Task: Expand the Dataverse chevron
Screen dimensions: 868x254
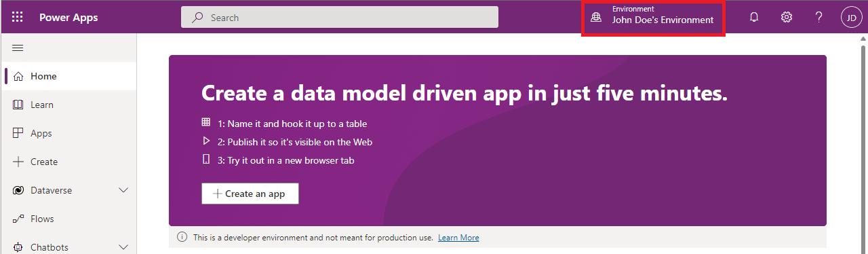Action: [123, 191]
